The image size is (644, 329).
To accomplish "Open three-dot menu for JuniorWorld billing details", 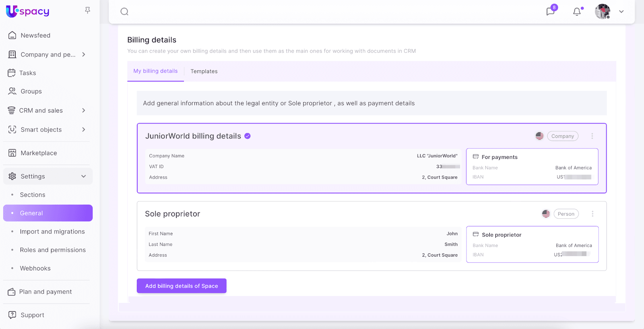I will coord(592,136).
